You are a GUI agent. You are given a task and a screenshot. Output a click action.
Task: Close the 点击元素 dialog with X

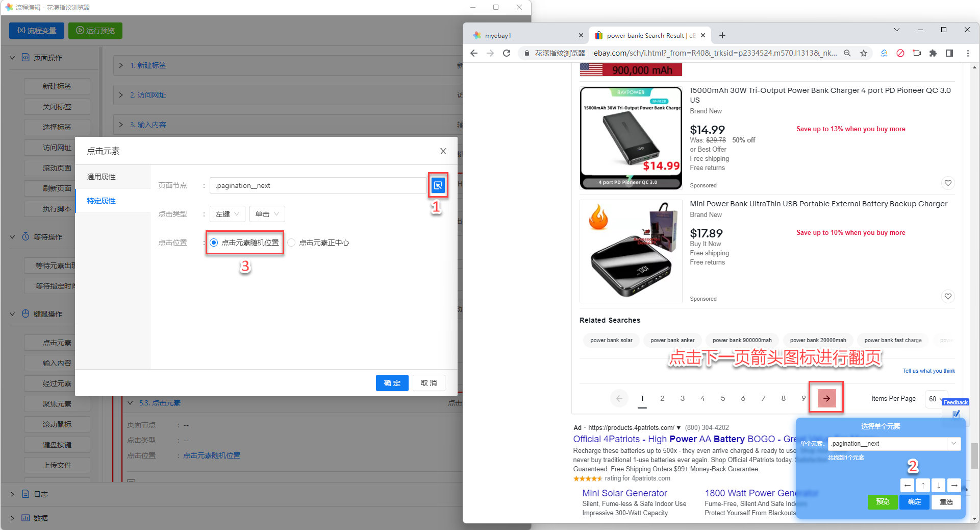tap(443, 151)
